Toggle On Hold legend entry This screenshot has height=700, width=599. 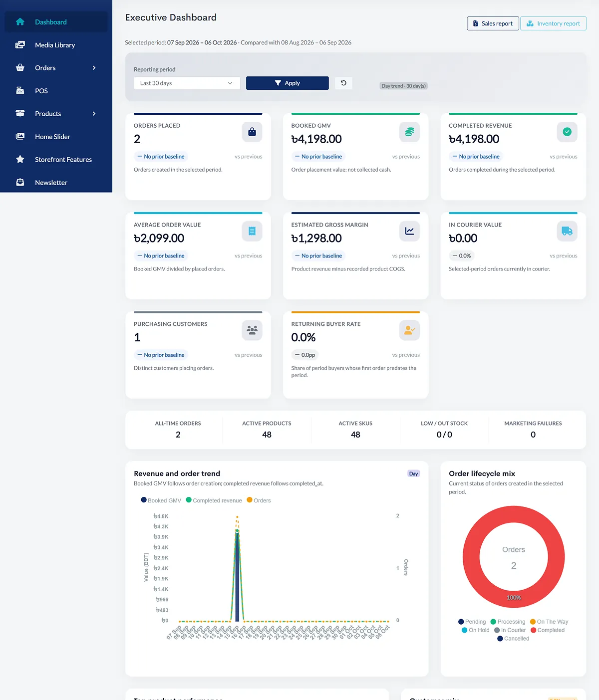pyautogui.click(x=475, y=630)
